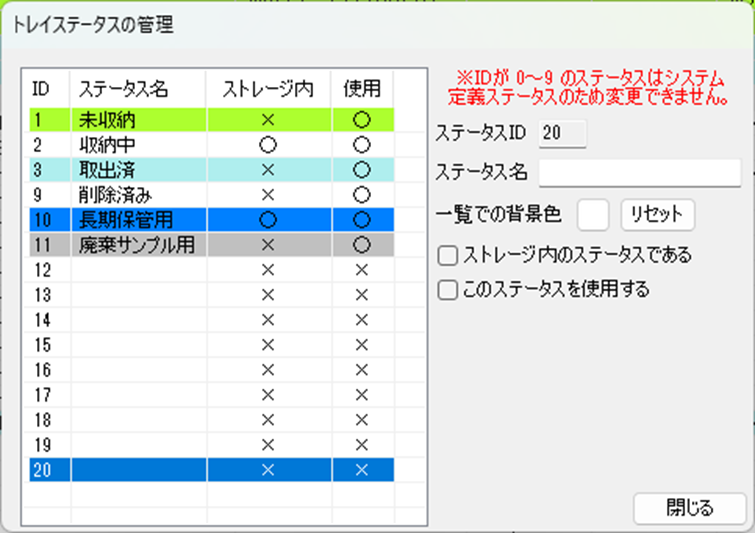This screenshot has width=755, height=533.
Task: Click the リセット button
Action: click(657, 214)
